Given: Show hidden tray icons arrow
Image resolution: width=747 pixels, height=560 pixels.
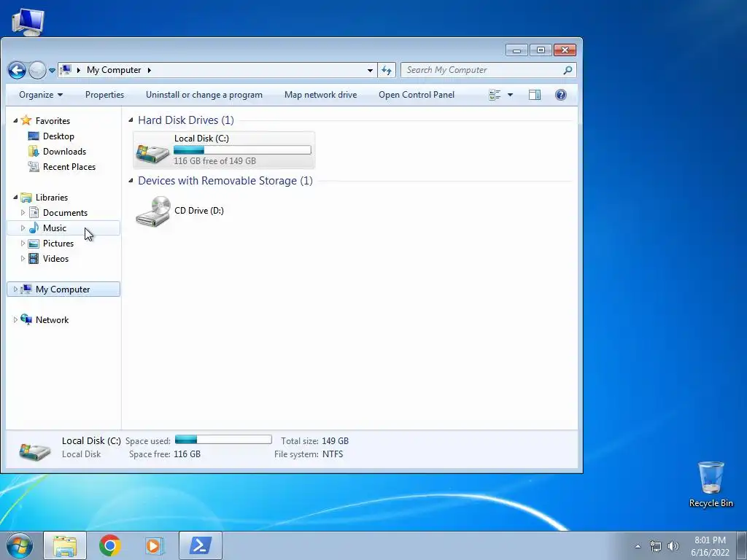Looking at the screenshot, I should 638,546.
